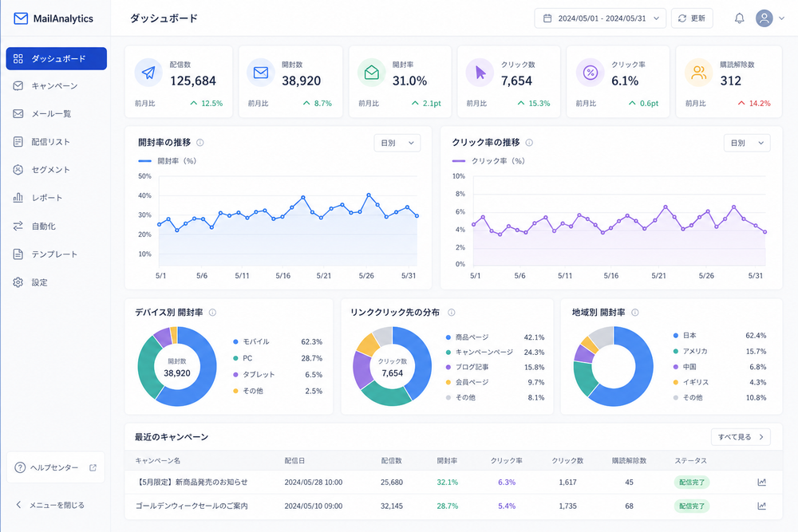Click the refresh arrows icon
Image resolution: width=798 pixels, height=532 pixels.
click(682, 18)
